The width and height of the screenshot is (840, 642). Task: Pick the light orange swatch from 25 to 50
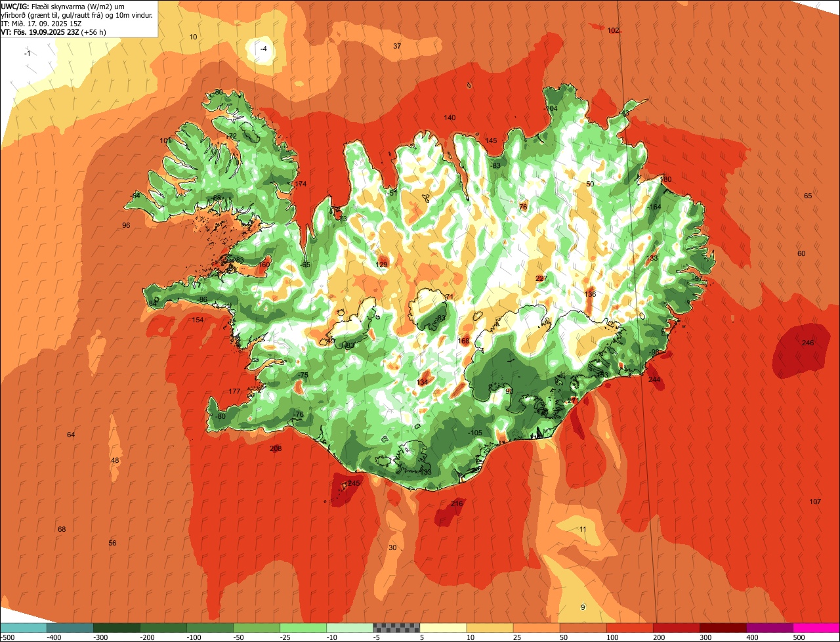point(536,628)
